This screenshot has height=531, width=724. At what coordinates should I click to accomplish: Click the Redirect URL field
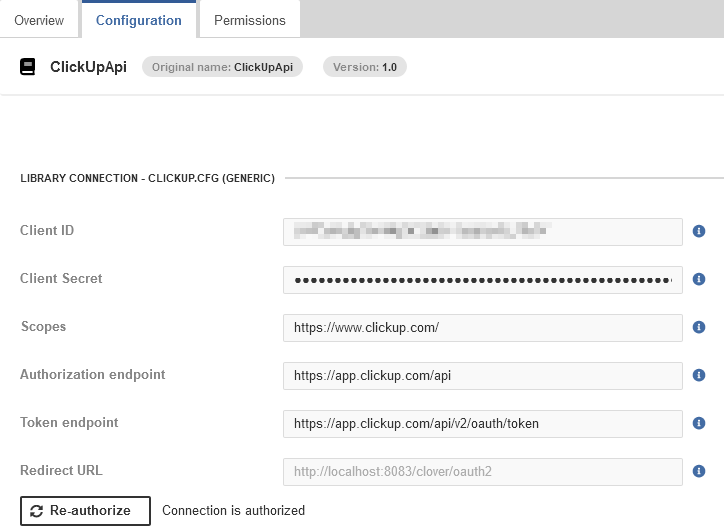click(x=483, y=472)
